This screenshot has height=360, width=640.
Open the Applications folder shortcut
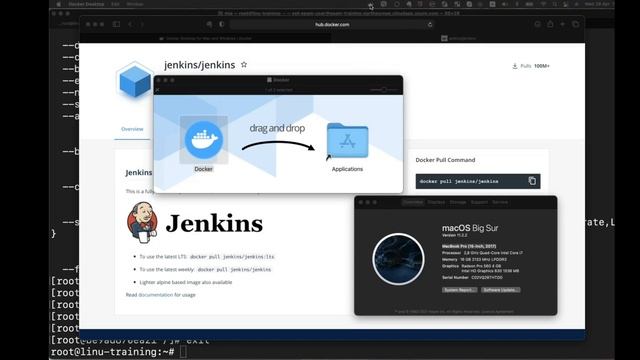[x=347, y=140]
